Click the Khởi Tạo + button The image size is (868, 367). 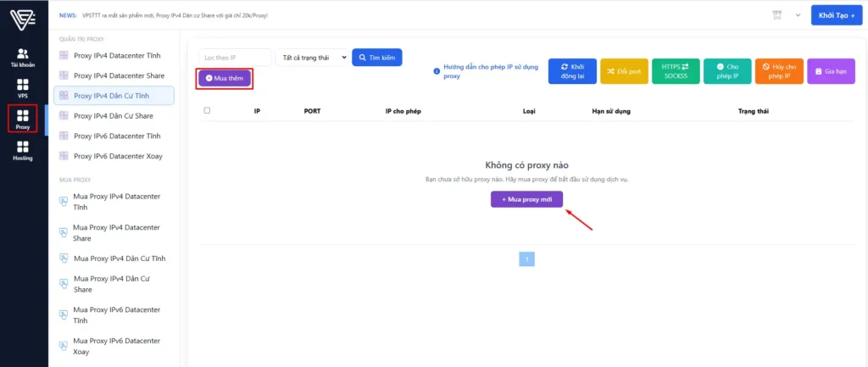click(x=837, y=15)
